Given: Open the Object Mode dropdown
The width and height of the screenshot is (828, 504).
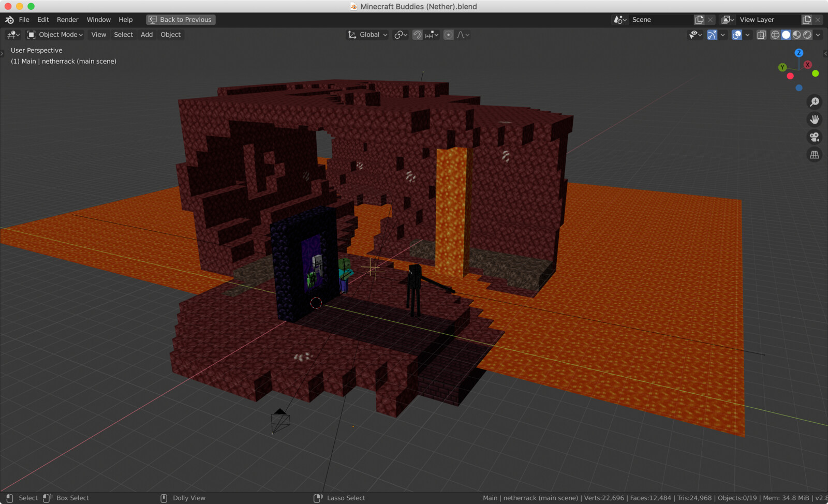Looking at the screenshot, I should pyautogui.click(x=55, y=35).
